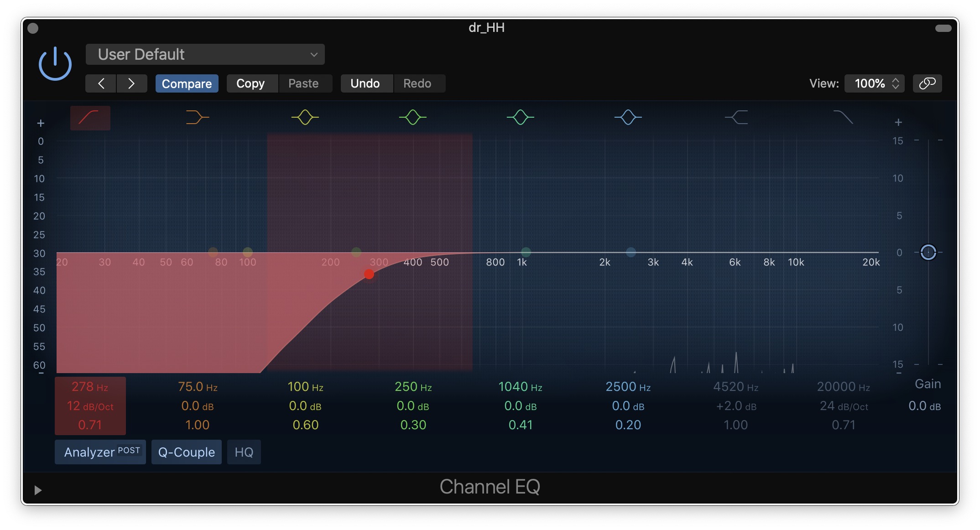980x530 pixels.
Task: Click the Undo button
Action: pyautogui.click(x=365, y=83)
